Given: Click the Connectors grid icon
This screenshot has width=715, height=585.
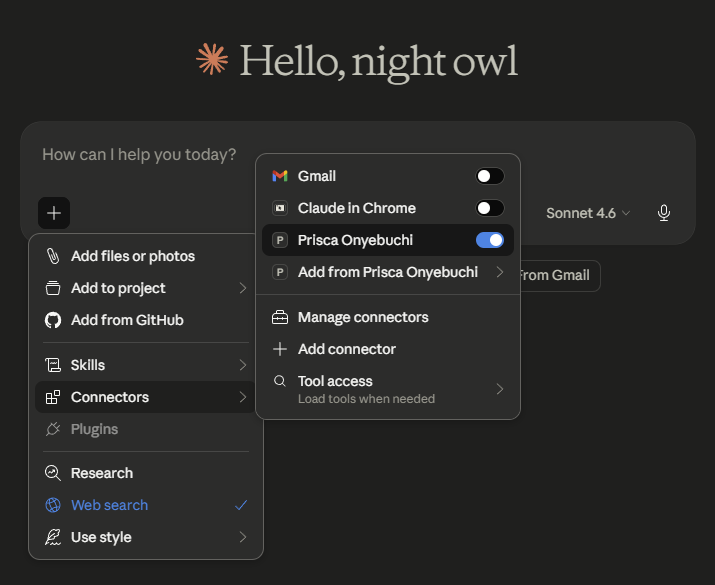Looking at the screenshot, I should pos(53,397).
